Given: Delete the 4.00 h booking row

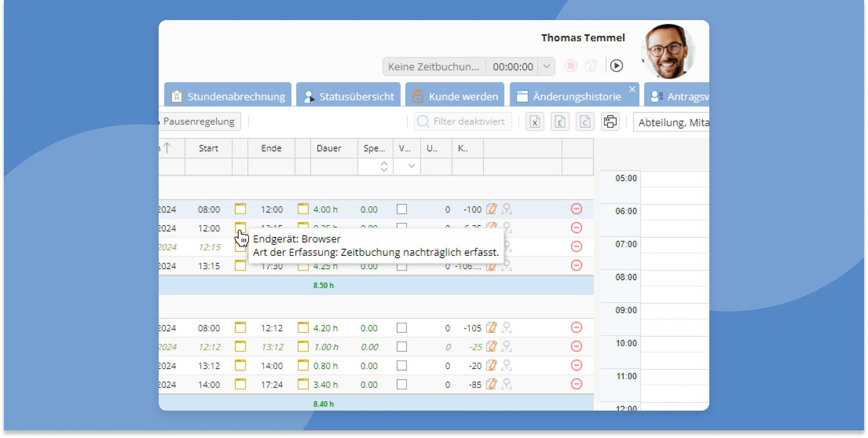Looking at the screenshot, I should (576, 209).
